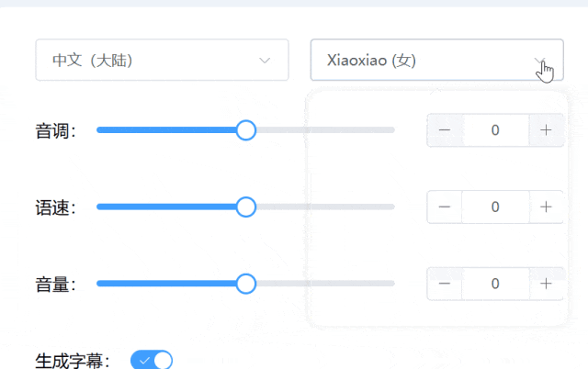Click the language dropdown chevron arrow
This screenshot has height=369, width=588.
tap(266, 61)
